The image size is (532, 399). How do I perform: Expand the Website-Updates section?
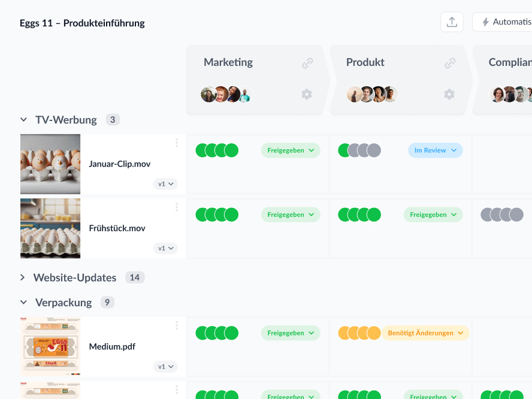(23, 277)
